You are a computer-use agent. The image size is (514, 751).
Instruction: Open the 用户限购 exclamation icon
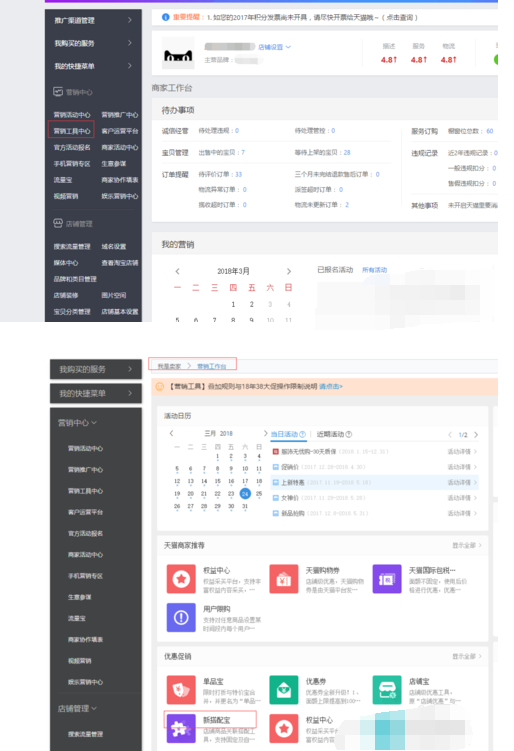pyautogui.click(x=181, y=617)
